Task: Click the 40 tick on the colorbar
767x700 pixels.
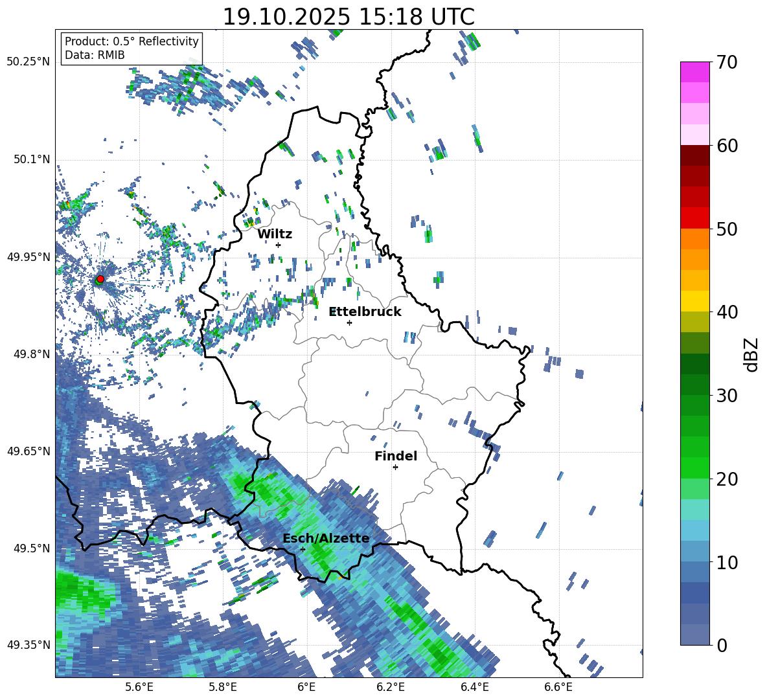Action: click(x=727, y=312)
